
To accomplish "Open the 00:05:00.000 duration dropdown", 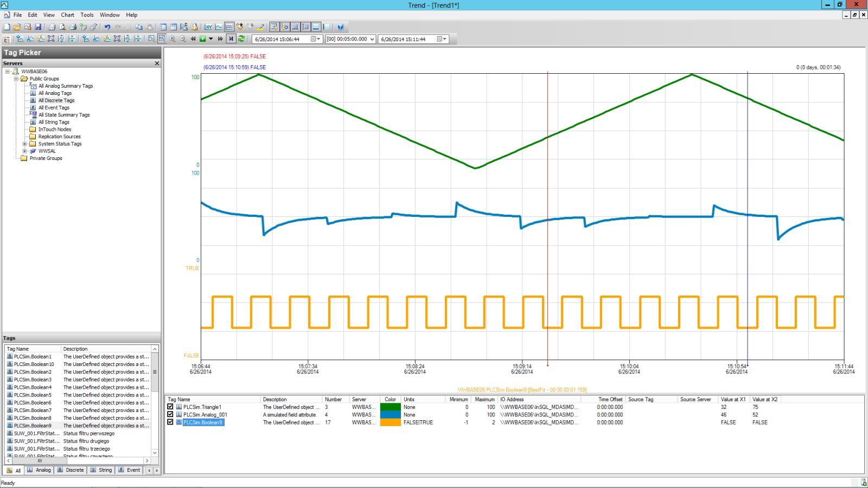I will (x=372, y=39).
